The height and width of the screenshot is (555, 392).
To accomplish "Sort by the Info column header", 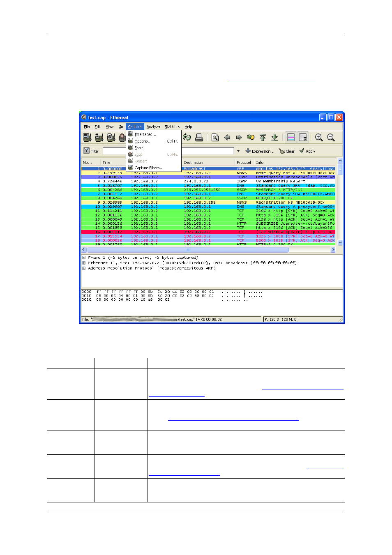I will click(x=295, y=163).
